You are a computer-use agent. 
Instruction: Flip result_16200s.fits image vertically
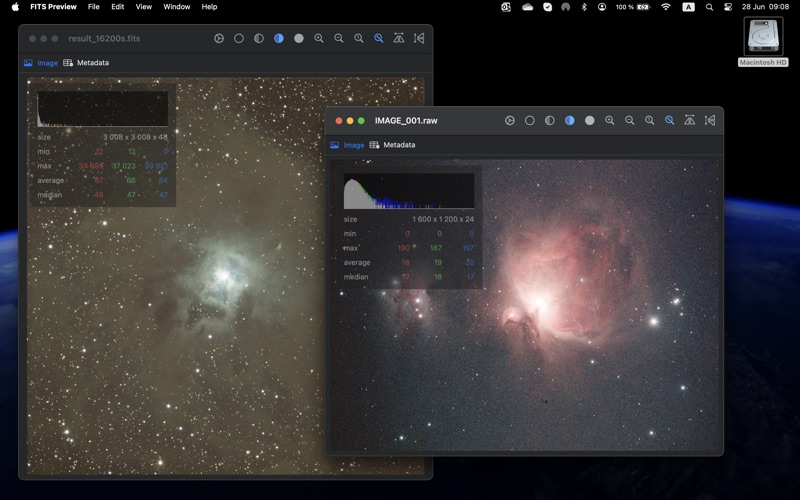coord(419,38)
